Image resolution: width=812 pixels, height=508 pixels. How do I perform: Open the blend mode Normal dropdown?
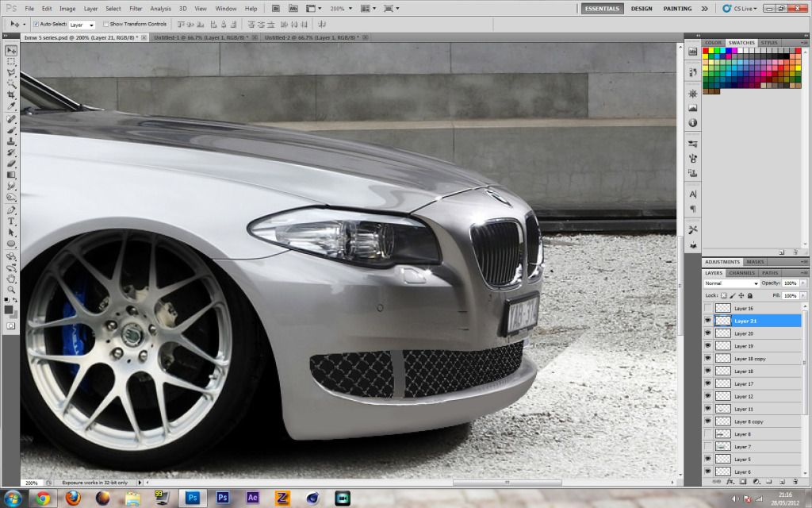pos(732,283)
